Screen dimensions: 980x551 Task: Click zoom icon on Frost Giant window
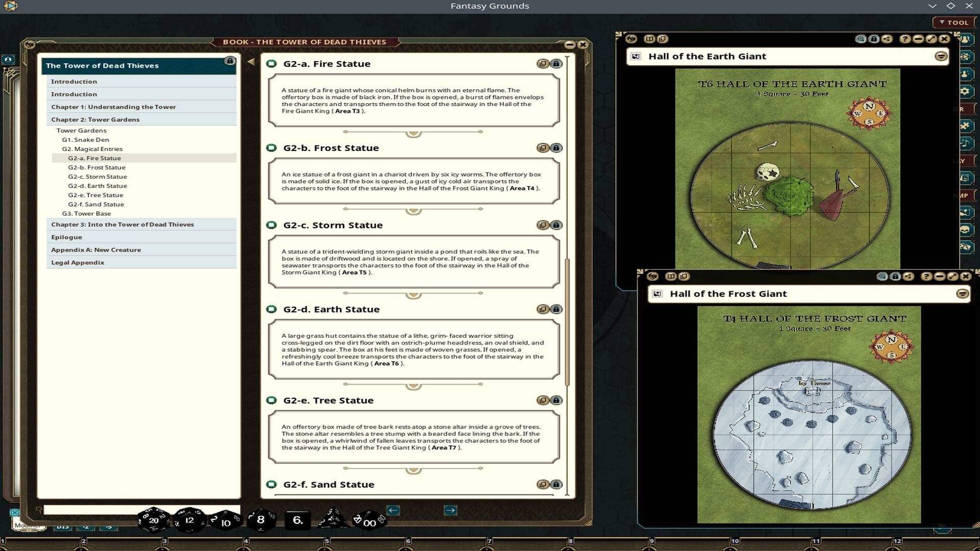[882, 276]
